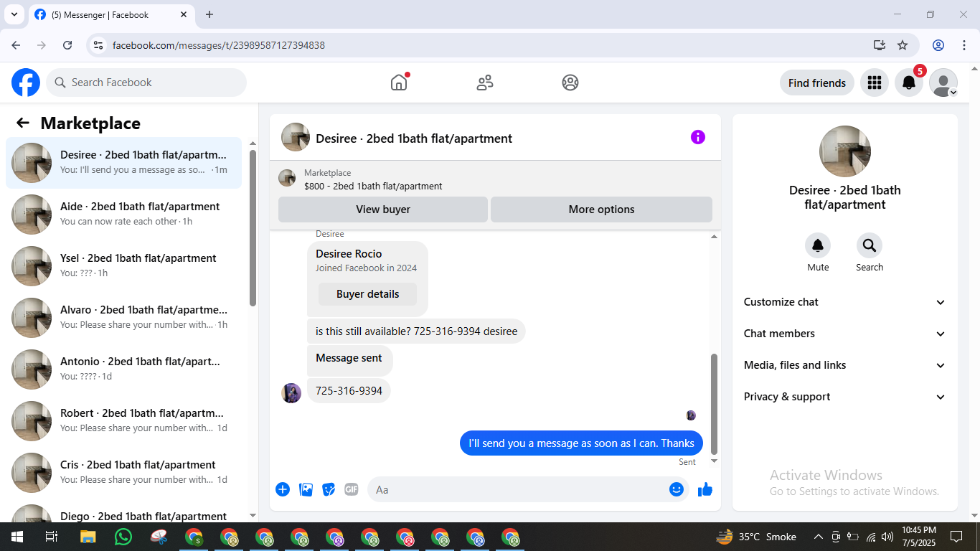Open the Chrome profile icon

click(x=938, y=45)
